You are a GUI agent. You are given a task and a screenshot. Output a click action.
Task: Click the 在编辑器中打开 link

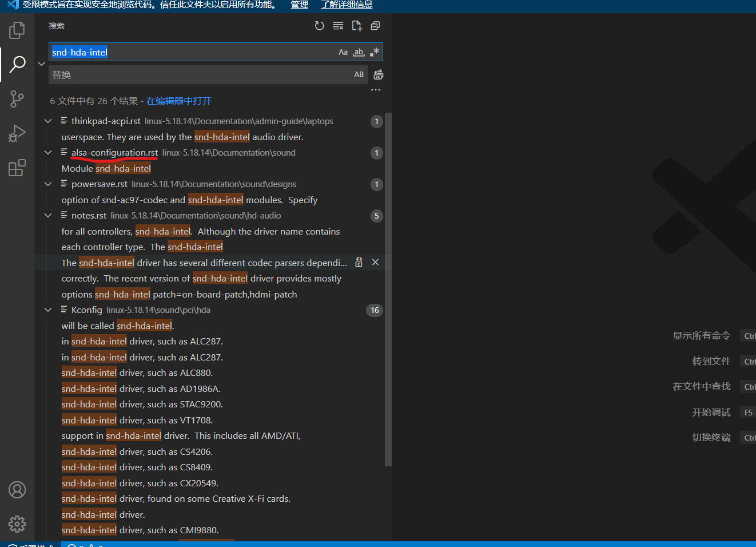click(179, 101)
